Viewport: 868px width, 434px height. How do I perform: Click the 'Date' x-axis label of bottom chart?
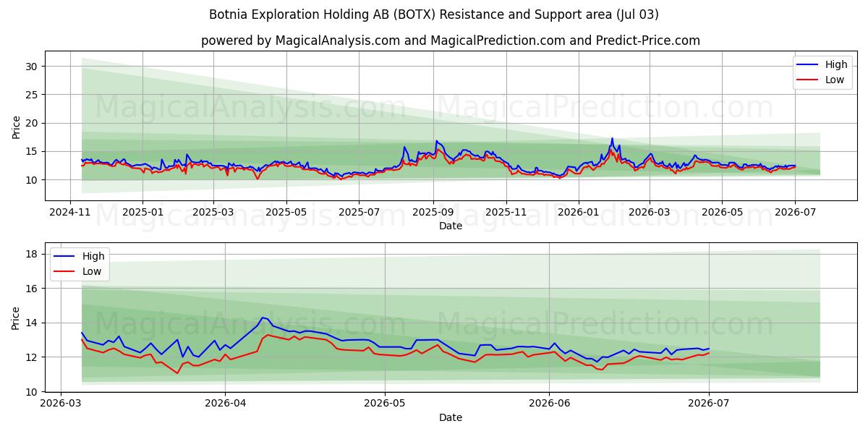coord(451,417)
